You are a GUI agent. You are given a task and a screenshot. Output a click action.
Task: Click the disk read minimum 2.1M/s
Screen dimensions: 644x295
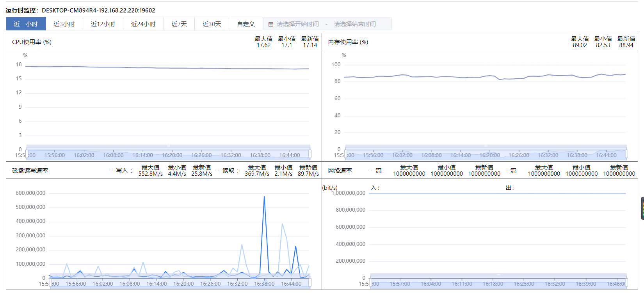[283, 174]
